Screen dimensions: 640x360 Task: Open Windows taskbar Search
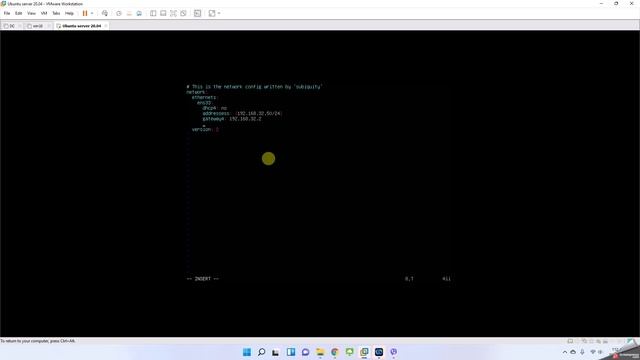[262, 352]
